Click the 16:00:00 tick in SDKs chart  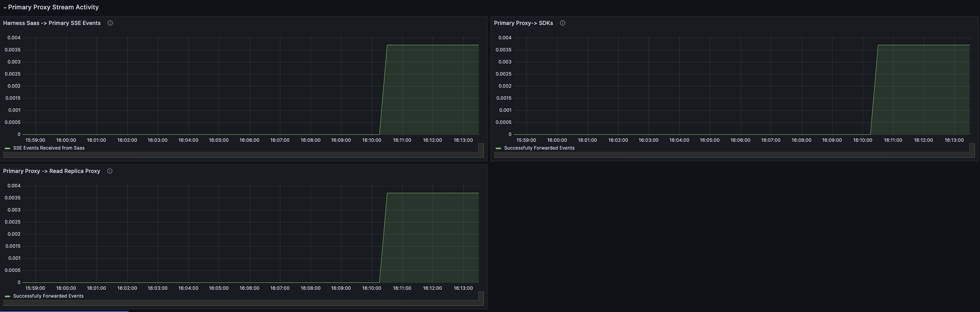[x=557, y=140]
